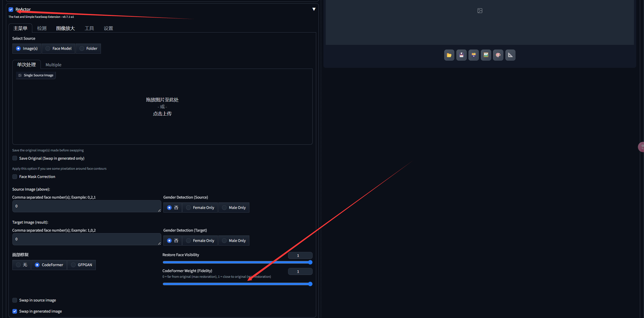Collapse the ReActor panel arrow
The height and width of the screenshot is (318, 644).
coord(314,9)
